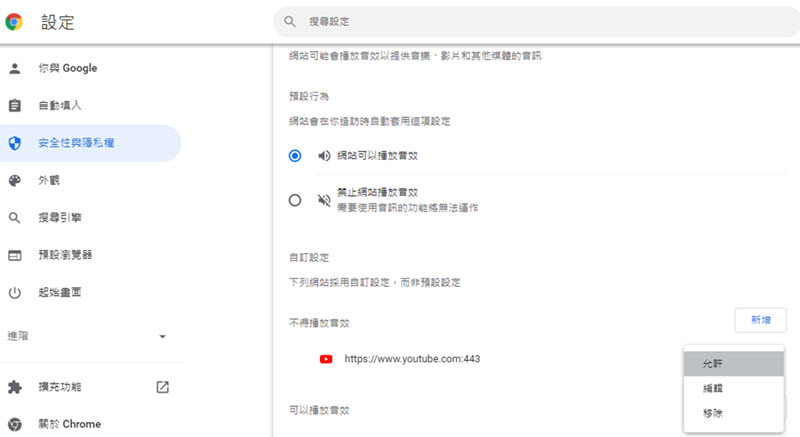The height and width of the screenshot is (437, 800).
Task: Click the 不得播放音效 section label
Action: click(x=319, y=323)
